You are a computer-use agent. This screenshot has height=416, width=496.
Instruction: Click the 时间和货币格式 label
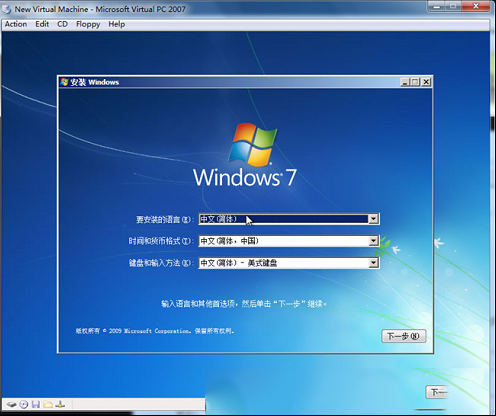click(161, 241)
